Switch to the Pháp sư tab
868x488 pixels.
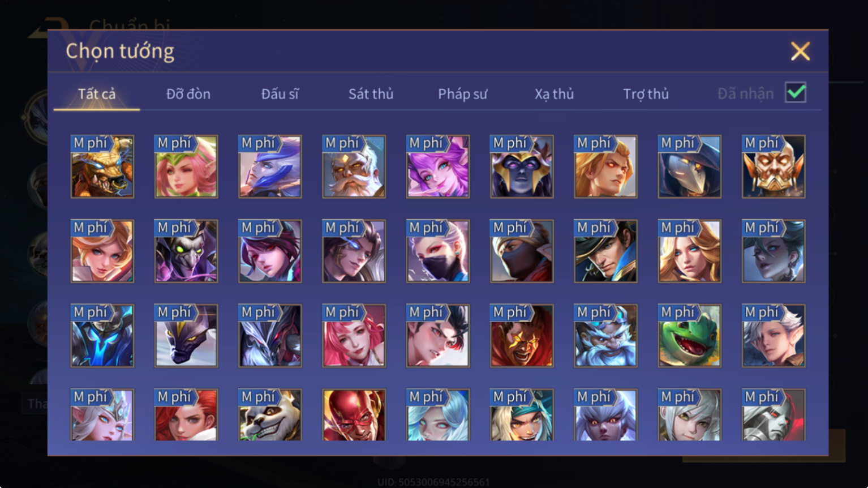tap(462, 94)
